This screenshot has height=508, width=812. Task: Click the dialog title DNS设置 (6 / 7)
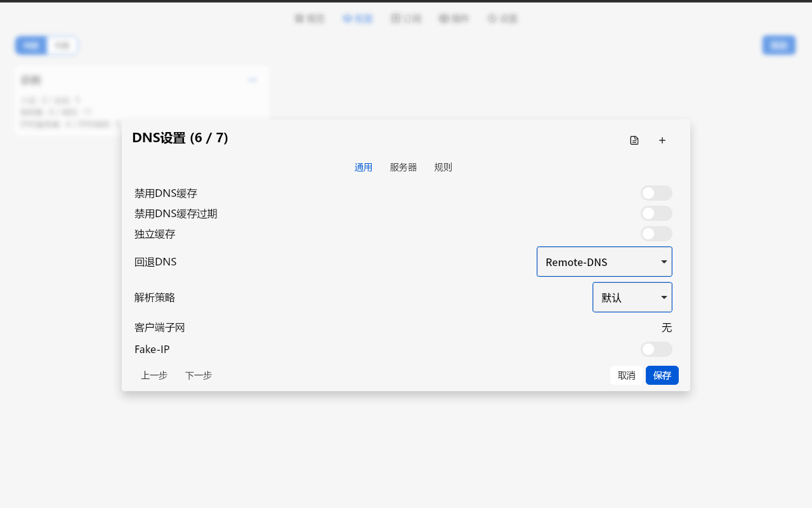point(180,138)
